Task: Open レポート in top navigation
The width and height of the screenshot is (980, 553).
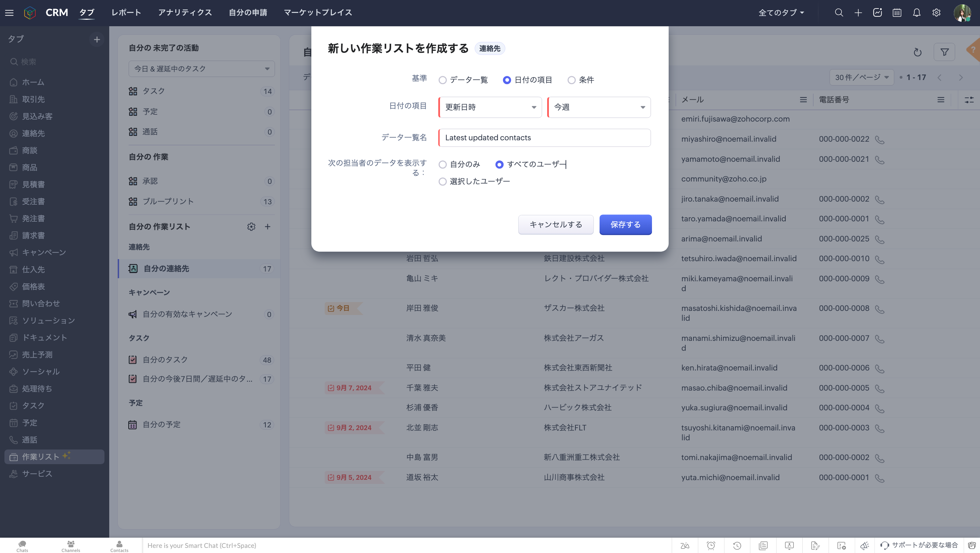Action: coord(126,13)
